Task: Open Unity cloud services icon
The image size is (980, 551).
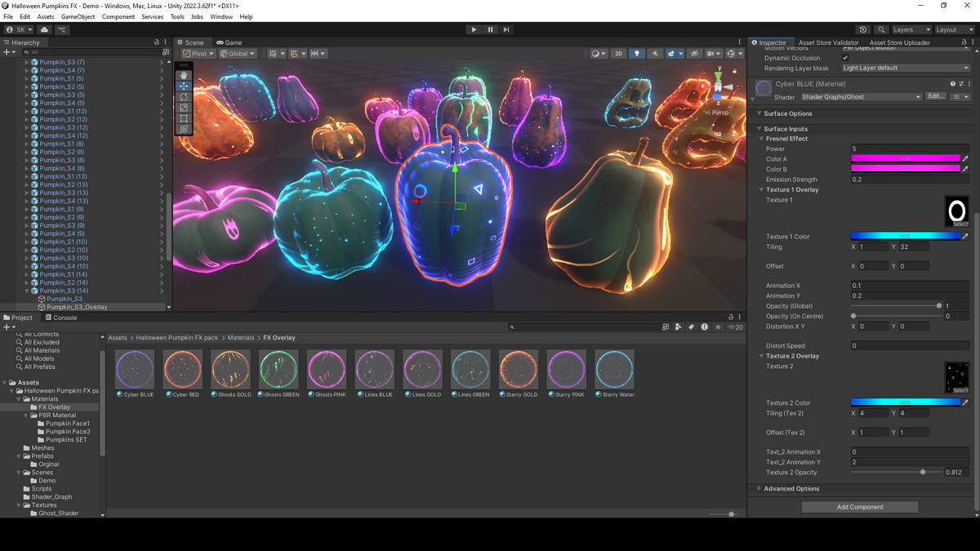Action: click(44, 29)
